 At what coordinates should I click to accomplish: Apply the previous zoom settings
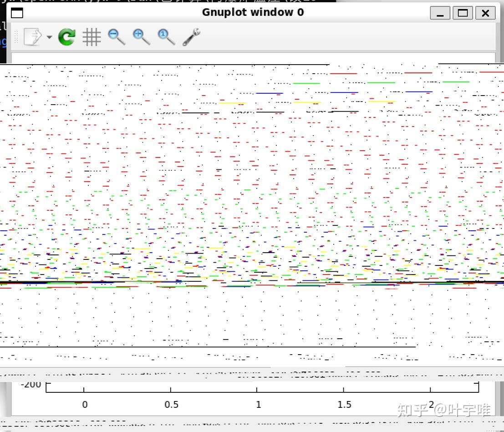117,37
